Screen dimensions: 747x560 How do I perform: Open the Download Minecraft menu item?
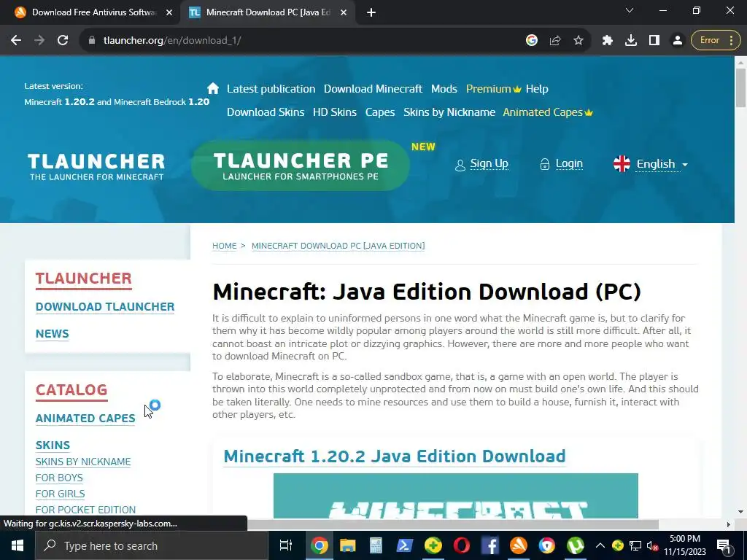[x=373, y=89]
